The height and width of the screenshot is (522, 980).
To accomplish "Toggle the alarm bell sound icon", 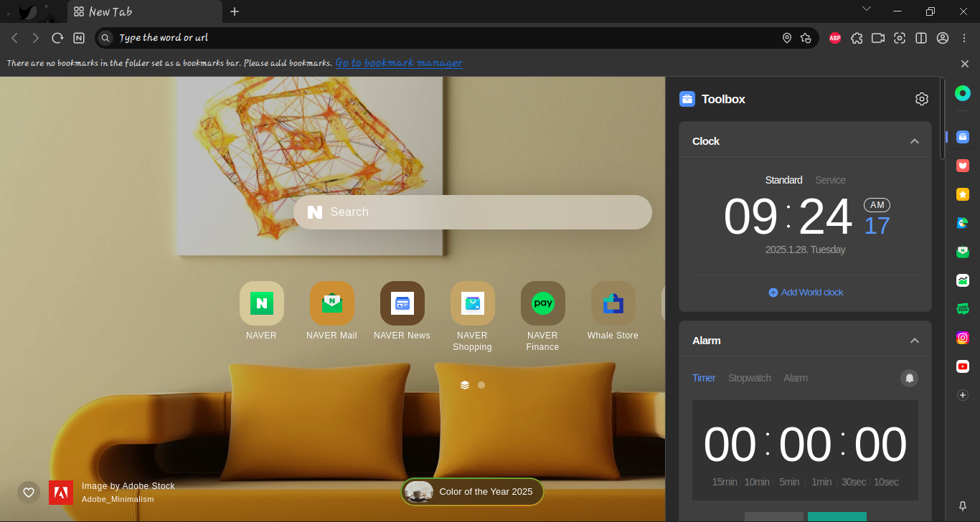I will pos(909,378).
